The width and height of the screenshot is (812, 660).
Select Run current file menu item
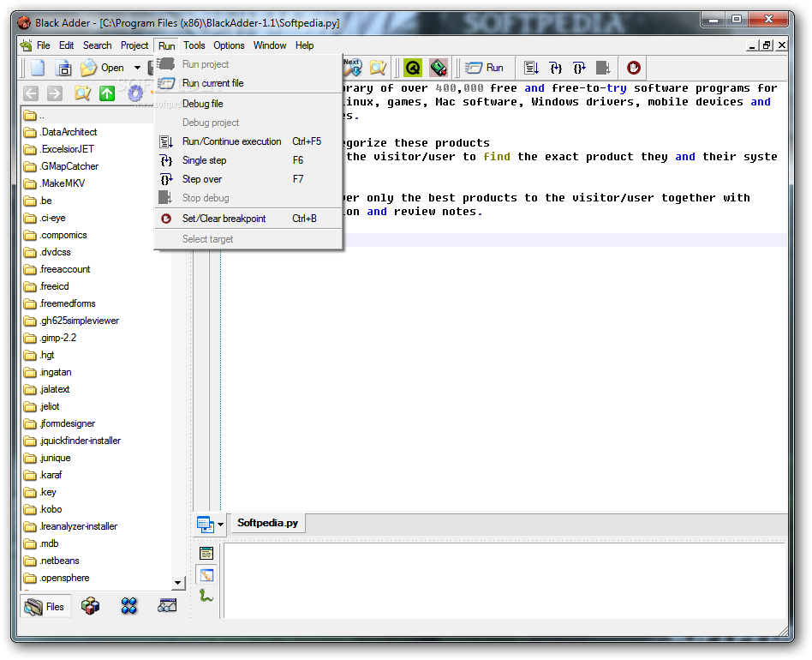pyautogui.click(x=248, y=83)
